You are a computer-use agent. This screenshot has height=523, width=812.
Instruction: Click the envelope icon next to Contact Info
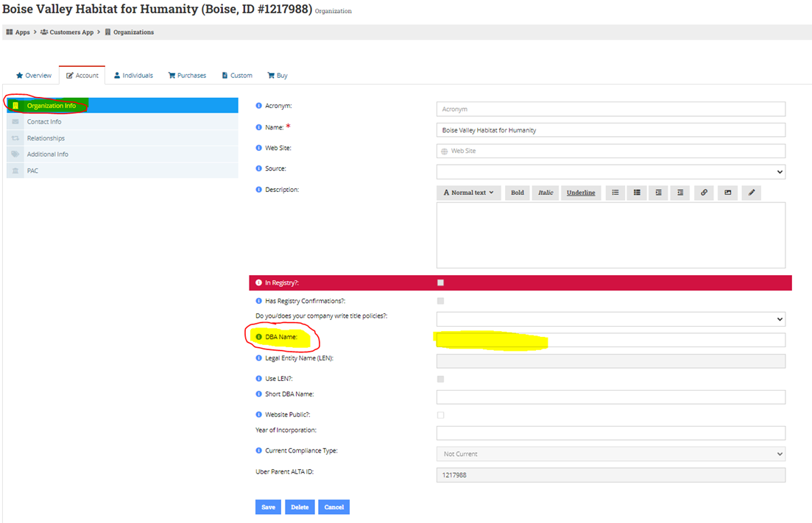pyautogui.click(x=15, y=122)
